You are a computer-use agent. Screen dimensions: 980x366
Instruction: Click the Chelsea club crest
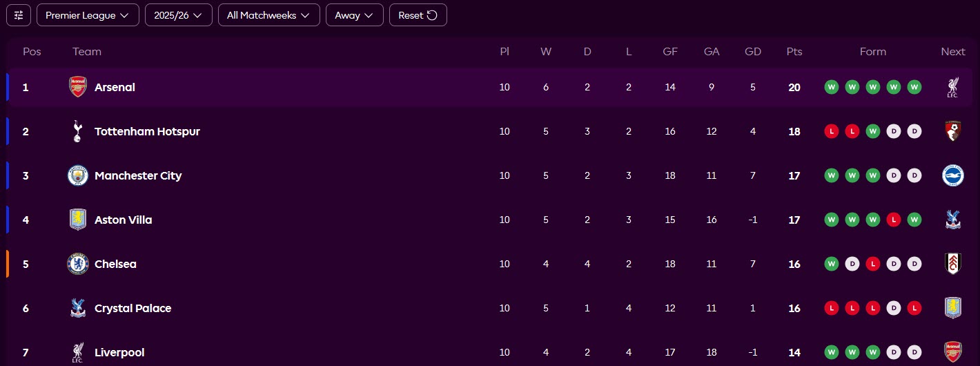(78, 264)
